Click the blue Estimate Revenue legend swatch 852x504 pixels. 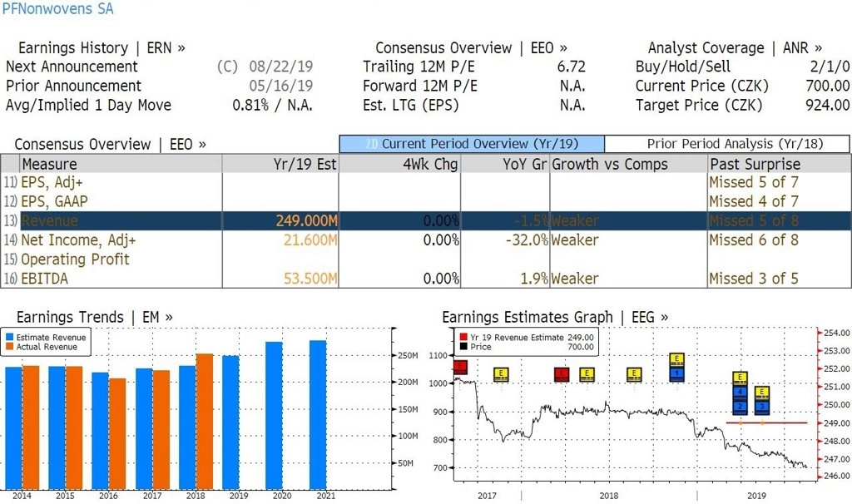pos(9,338)
